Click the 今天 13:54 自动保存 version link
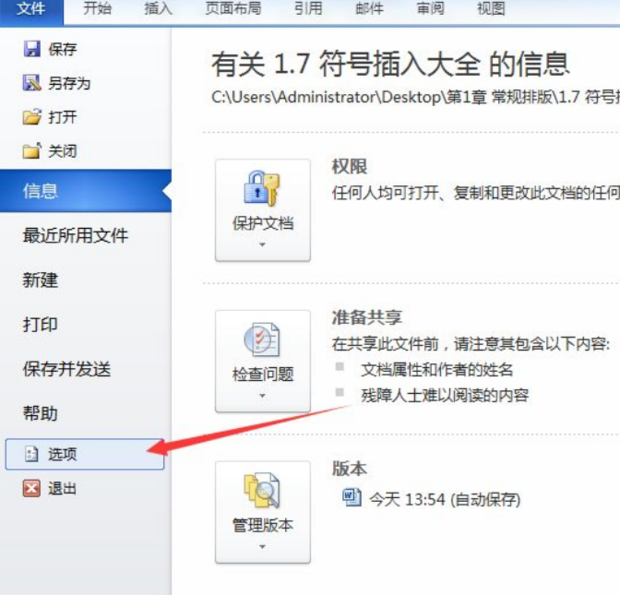620x595 pixels. 445,499
